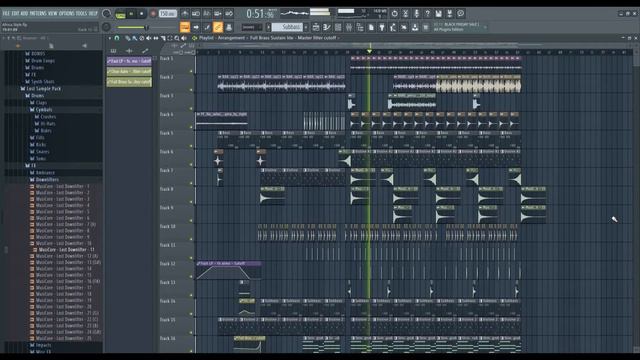Open the ADD menu

point(24,13)
